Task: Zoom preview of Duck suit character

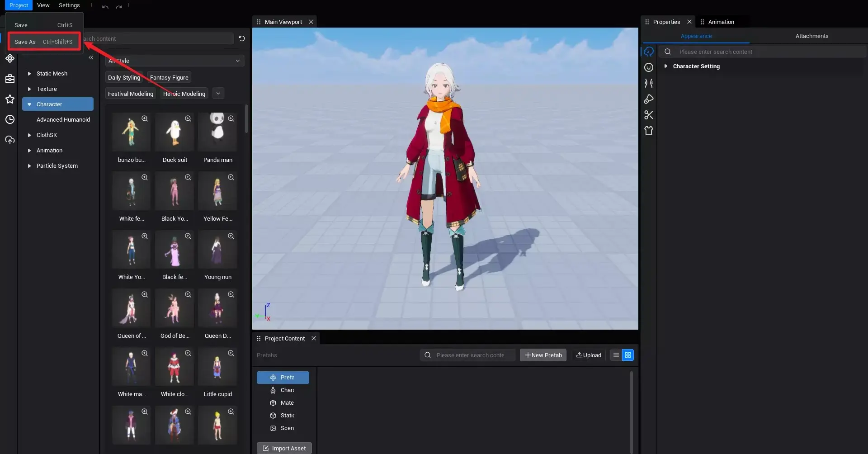Action: click(x=188, y=118)
